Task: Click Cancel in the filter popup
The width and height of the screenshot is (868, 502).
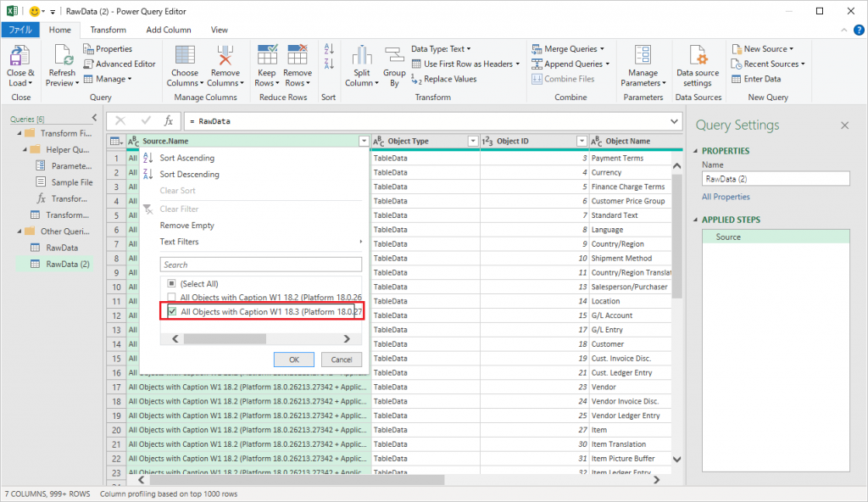Action: point(342,360)
